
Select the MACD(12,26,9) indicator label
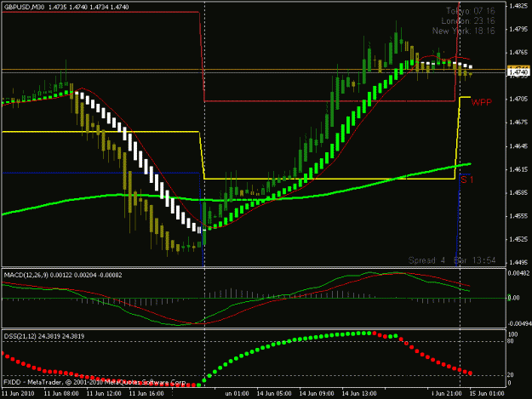tap(26, 275)
